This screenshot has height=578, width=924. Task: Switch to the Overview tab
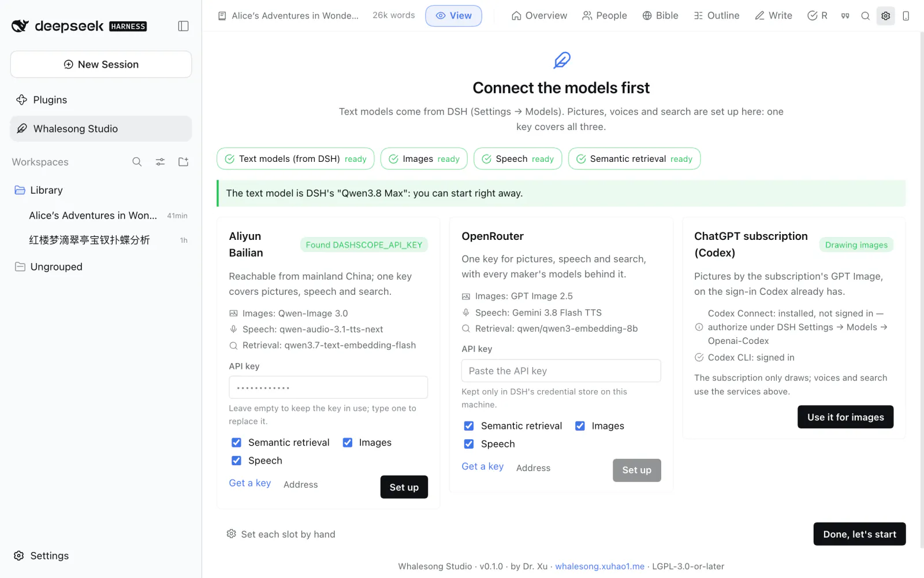point(539,16)
